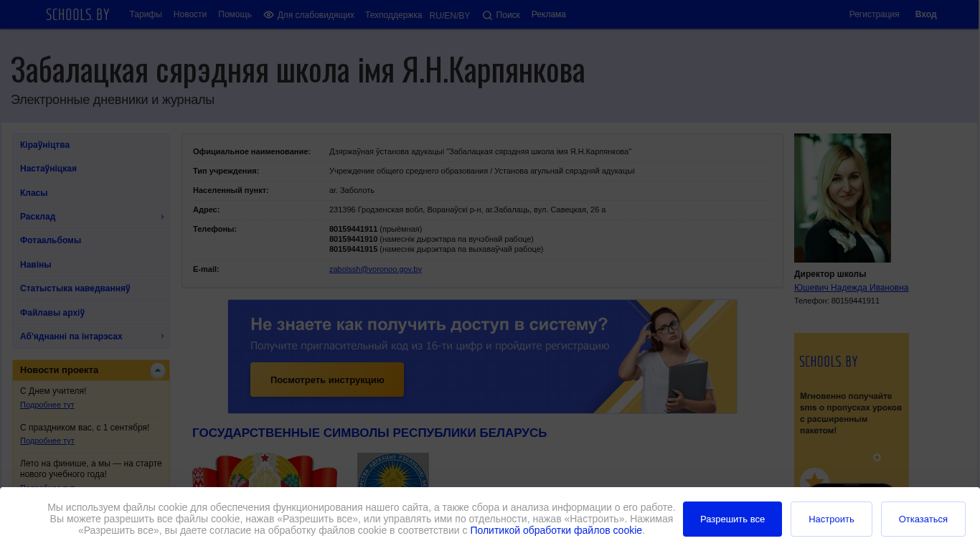Click the Вход login link

pos(925,14)
